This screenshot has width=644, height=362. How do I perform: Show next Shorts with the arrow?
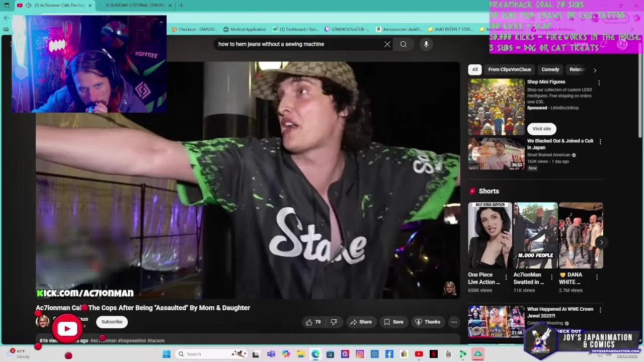pos(601,242)
